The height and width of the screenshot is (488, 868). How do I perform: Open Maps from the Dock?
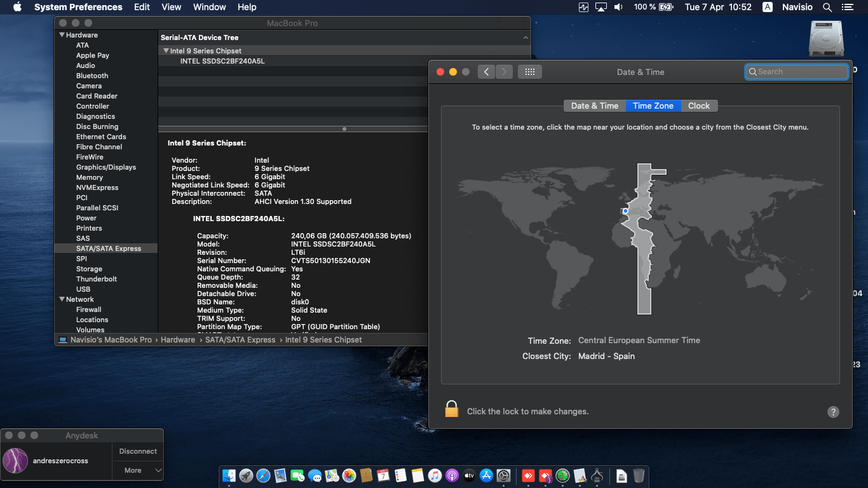pos(332,475)
